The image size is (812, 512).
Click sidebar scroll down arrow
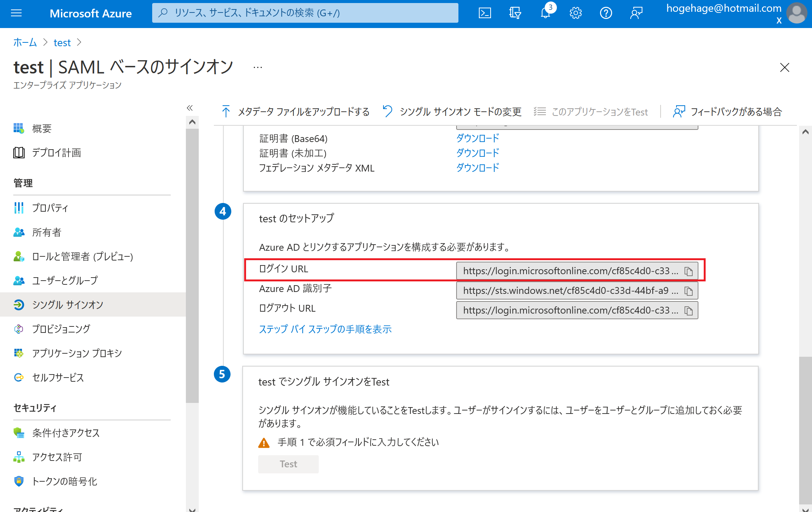click(x=192, y=509)
